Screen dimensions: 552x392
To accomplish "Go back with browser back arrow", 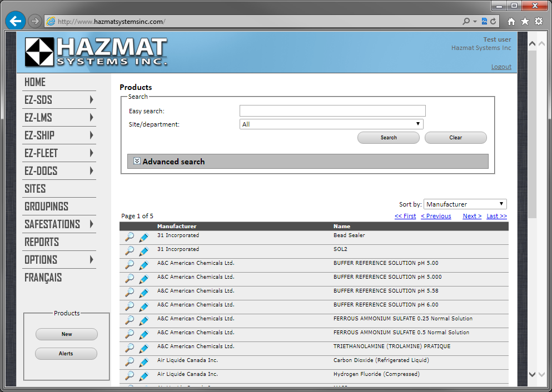I will (16, 21).
